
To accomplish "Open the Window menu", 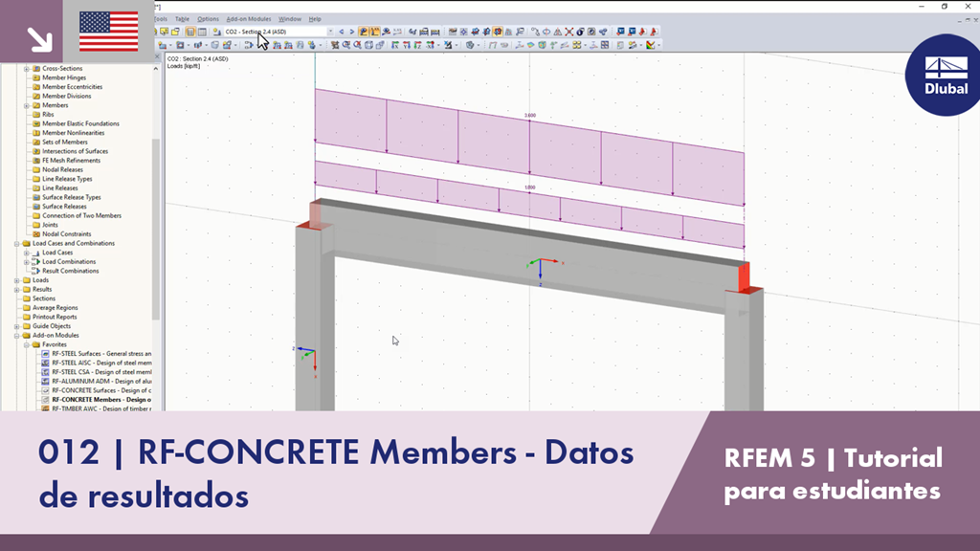I will (x=289, y=19).
